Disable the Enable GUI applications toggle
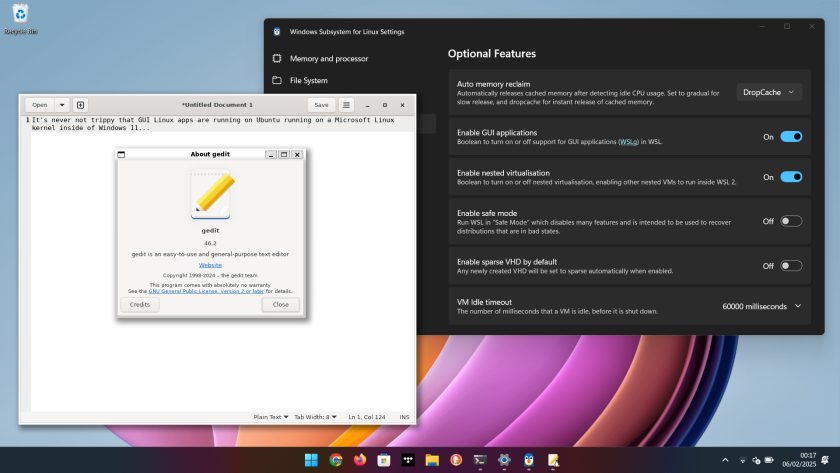 [791, 137]
